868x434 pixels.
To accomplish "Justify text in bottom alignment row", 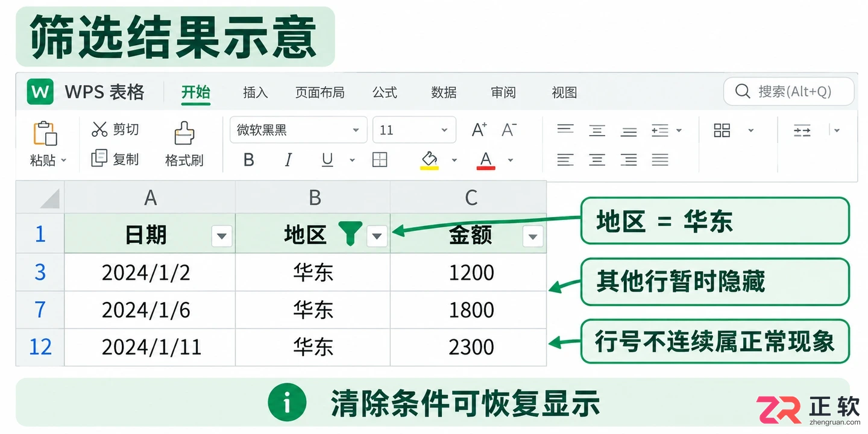I will [x=660, y=160].
